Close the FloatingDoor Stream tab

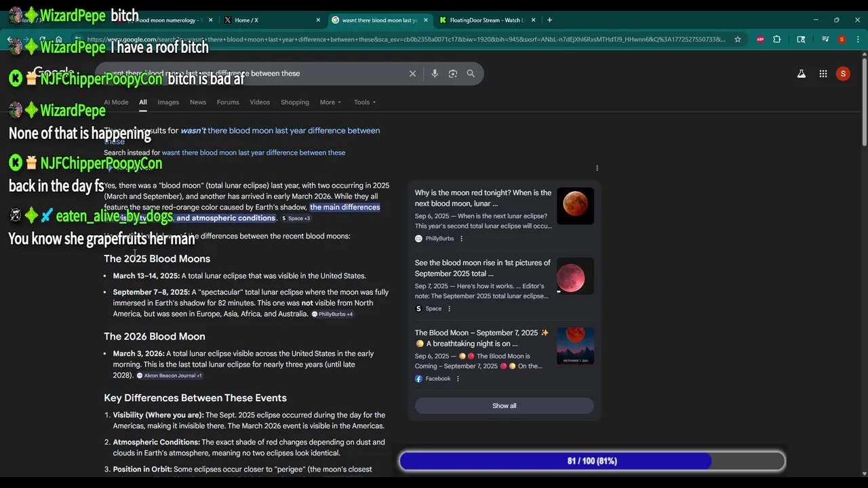click(x=533, y=20)
